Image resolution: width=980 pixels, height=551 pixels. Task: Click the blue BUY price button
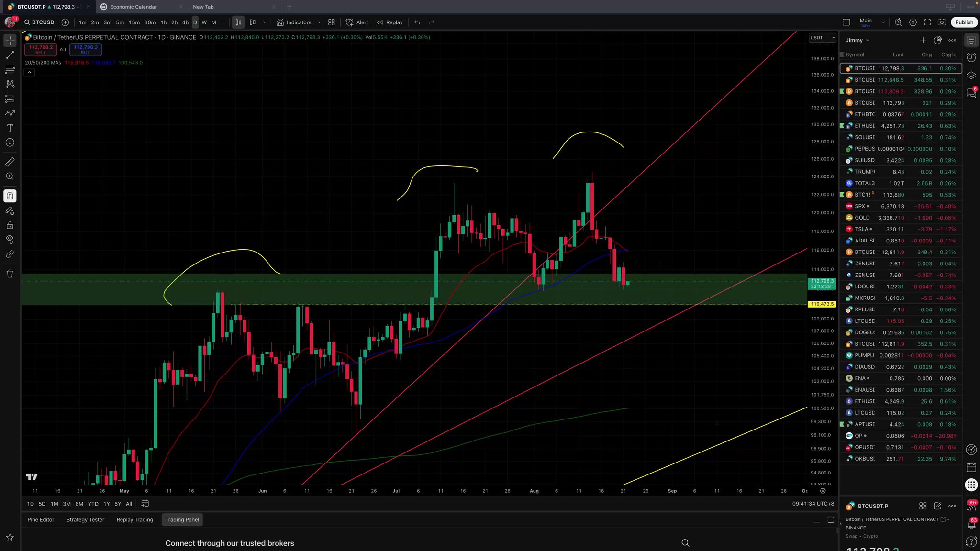[86, 49]
